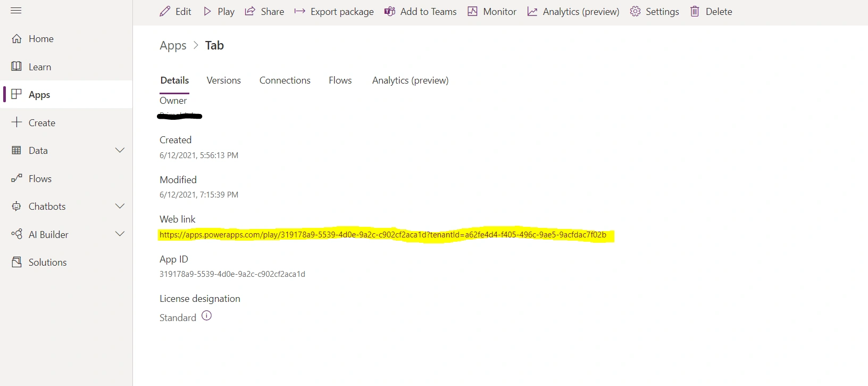Screen dimensions: 868x386
Task: Click the AI Builder icon
Action: [x=17, y=234]
